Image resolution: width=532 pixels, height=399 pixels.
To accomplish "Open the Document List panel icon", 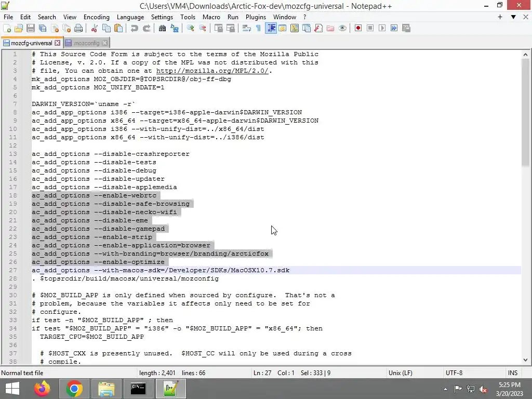I will [307, 28].
